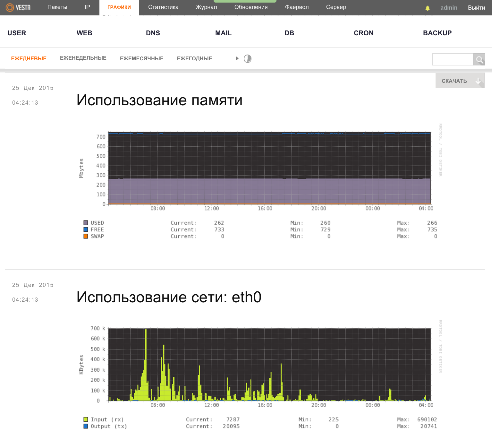Toggle the contrast theme half-circle icon
The height and width of the screenshot is (448, 492).
tap(248, 59)
